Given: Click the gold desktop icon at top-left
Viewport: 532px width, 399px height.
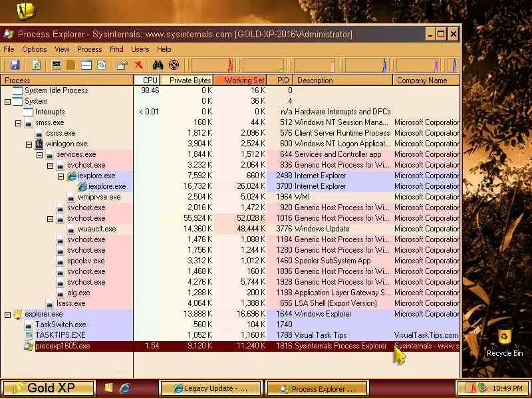Looking at the screenshot, I should click(x=26, y=11).
